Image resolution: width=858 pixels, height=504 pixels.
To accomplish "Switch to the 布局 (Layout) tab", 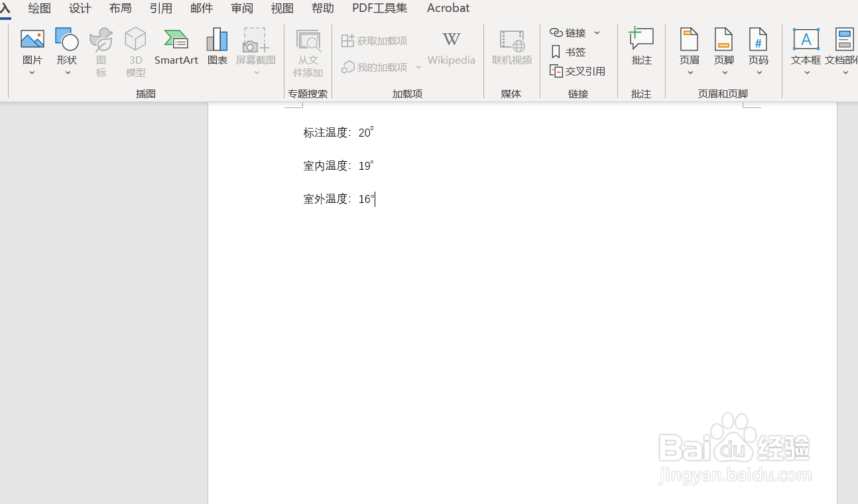I will 121,8.
